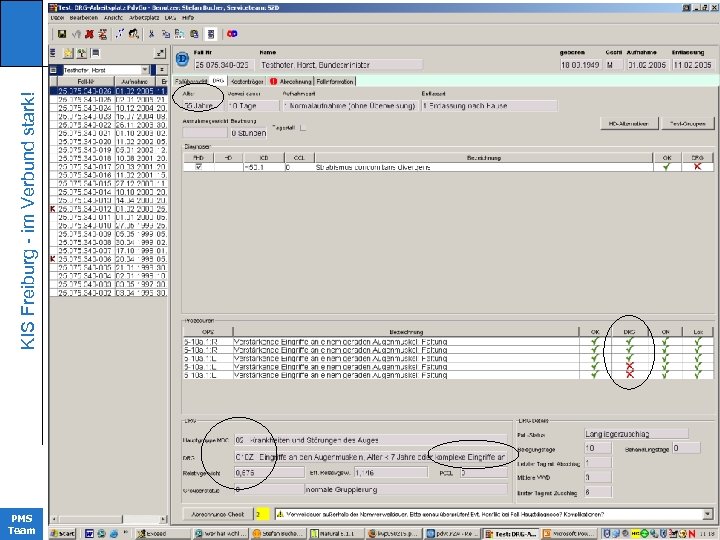The width and height of the screenshot is (720, 540).
Task: Click the yellow star New icon in left panel
Action: click(68, 53)
